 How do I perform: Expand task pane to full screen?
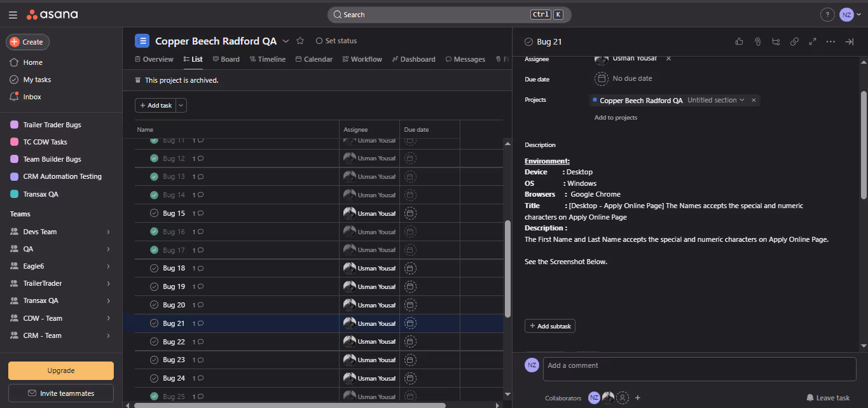812,41
